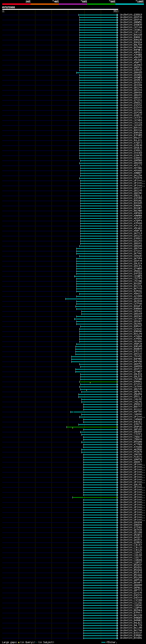The height and width of the screenshot is (644, 146).
Task: Select hit label UniRef100_Q9SWE8
Action: point(131,77)
